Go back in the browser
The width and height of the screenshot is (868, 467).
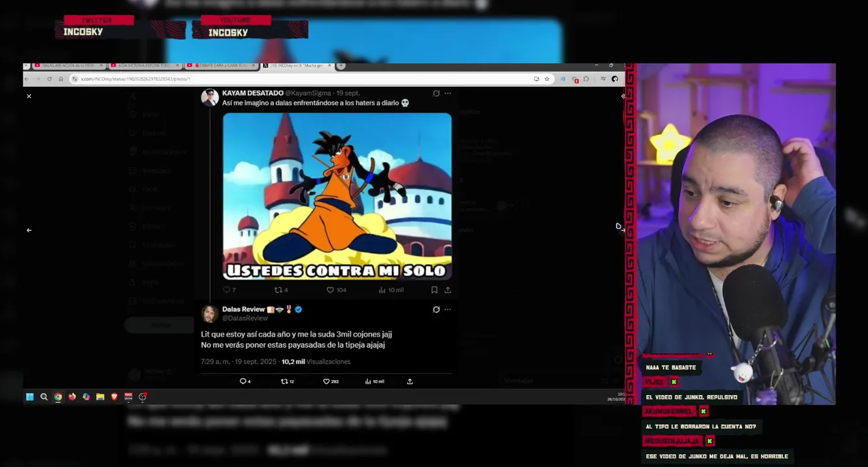click(x=27, y=79)
